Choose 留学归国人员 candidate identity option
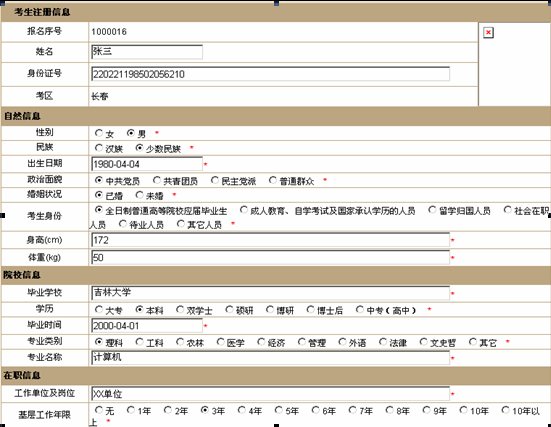Viewport: 551px width, 427px height. 432,209
